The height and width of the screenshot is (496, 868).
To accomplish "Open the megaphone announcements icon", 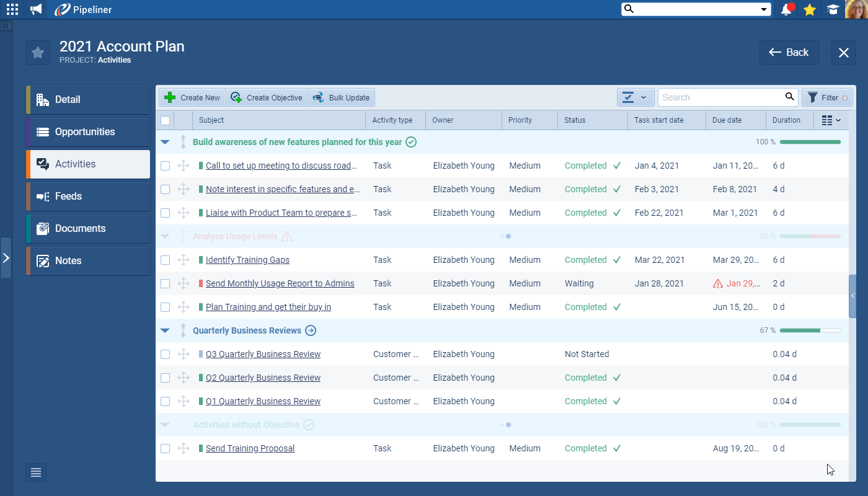I will (x=35, y=9).
